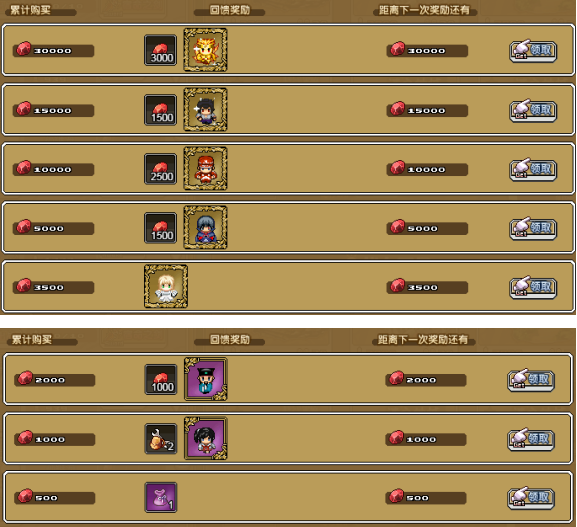Screen dimensions: 577x527
Task: Click the wrench and bag item icon
Action: (x=161, y=439)
